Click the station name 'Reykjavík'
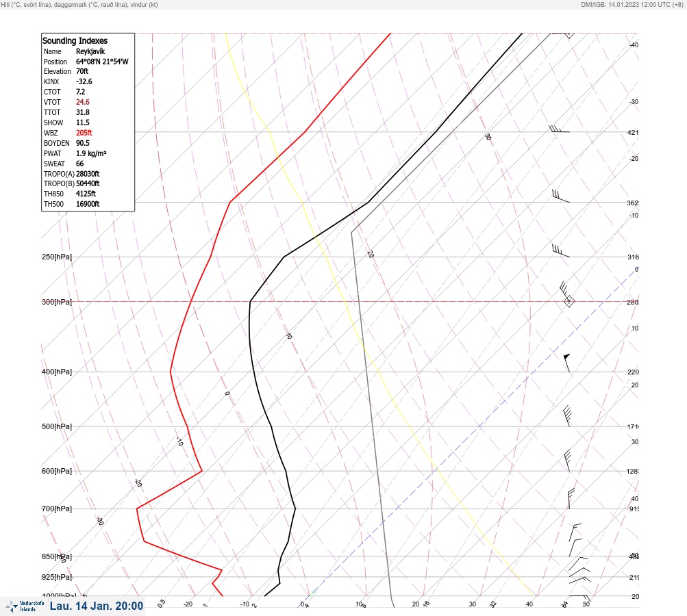The height and width of the screenshot is (616, 687). coord(90,51)
